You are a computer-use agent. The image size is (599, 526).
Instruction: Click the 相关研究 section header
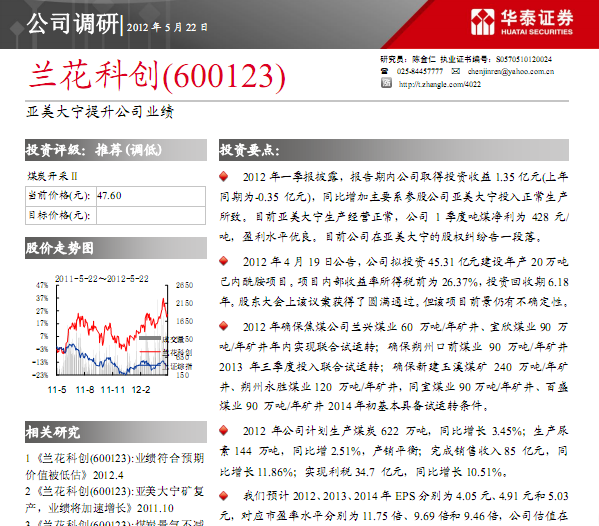pos(116,432)
